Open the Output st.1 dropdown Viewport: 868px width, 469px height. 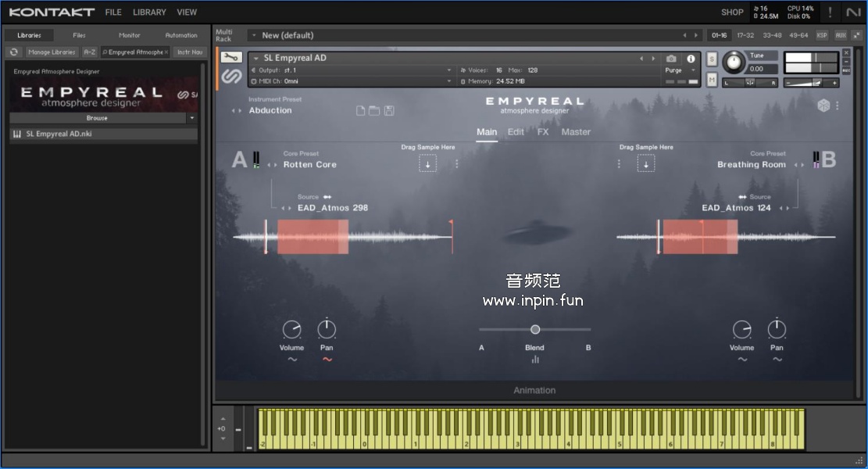click(x=352, y=70)
